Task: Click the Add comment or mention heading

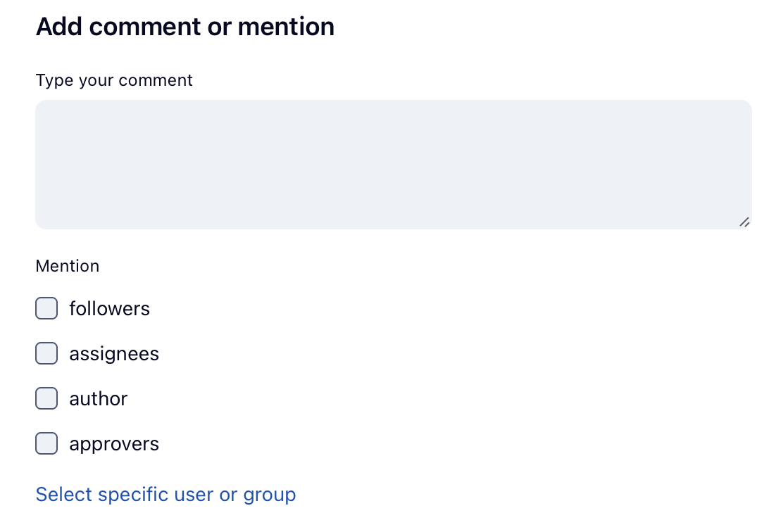Action: tap(185, 27)
